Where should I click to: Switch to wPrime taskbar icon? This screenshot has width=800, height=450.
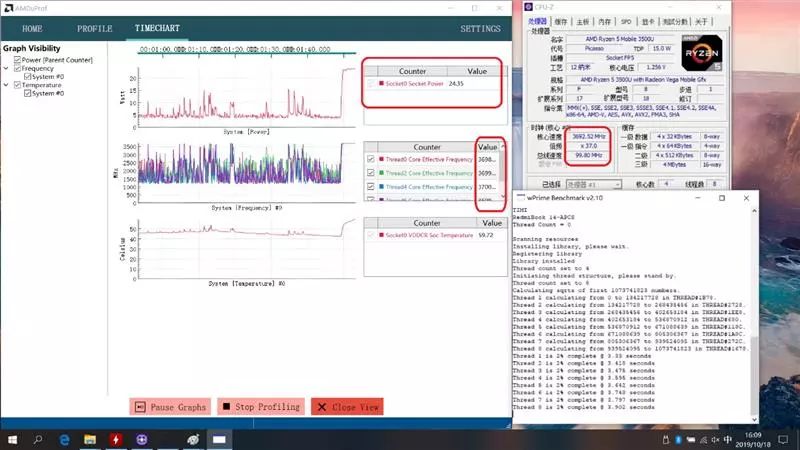click(x=193, y=439)
